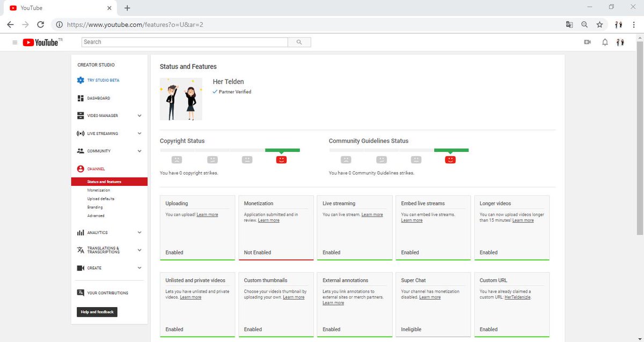Click Learn more in Live streaming card
Screen dimensions: 644x342
pyautogui.click(x=372, y=215)
